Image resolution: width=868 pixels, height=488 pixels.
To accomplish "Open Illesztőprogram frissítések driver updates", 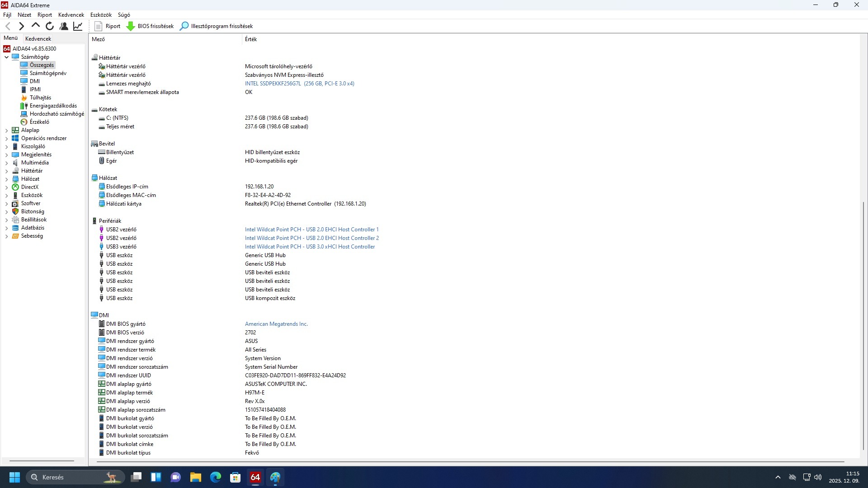I will click(x=217, y=26).
